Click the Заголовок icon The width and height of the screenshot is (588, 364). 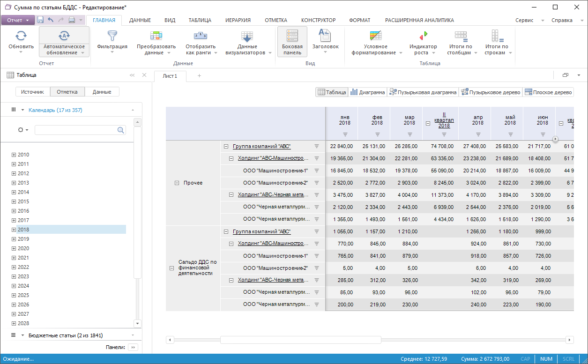[x=325, y=36]
